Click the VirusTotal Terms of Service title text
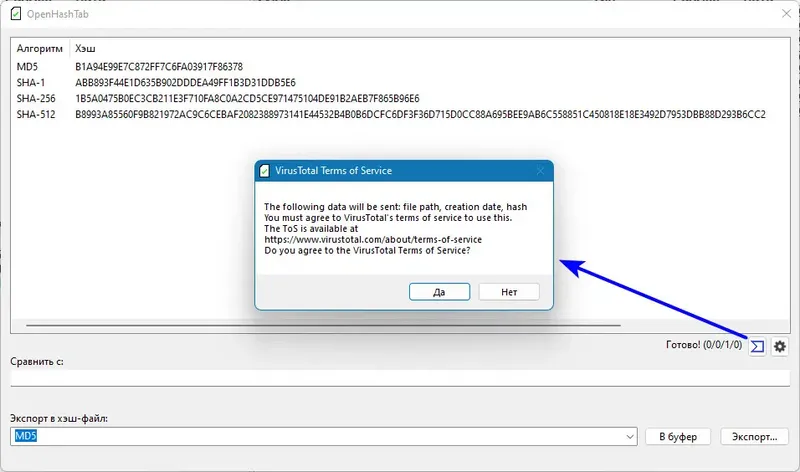 334,171
